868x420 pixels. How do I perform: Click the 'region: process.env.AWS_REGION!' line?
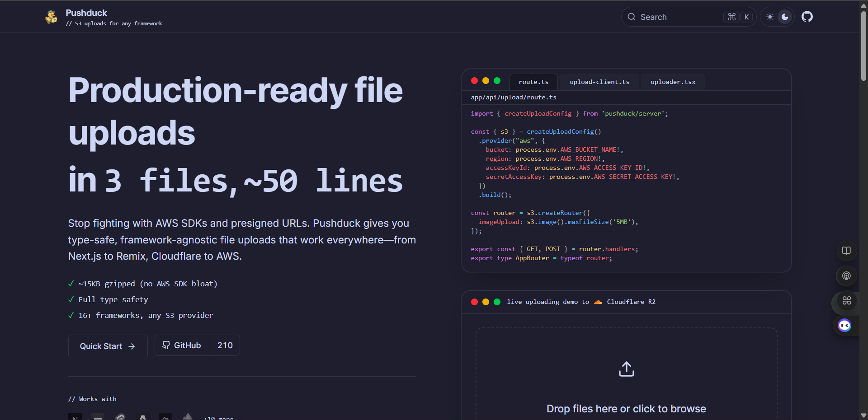point(545,159)
